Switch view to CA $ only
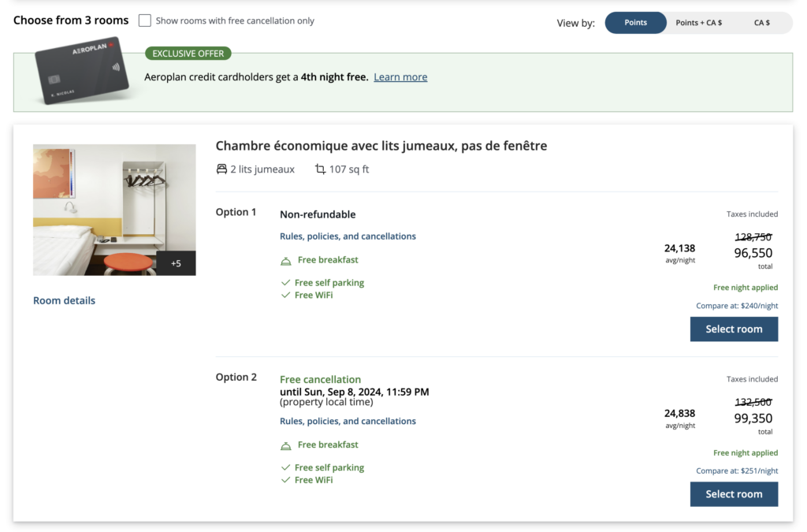The image size is (807, 532). click(761, 23)
